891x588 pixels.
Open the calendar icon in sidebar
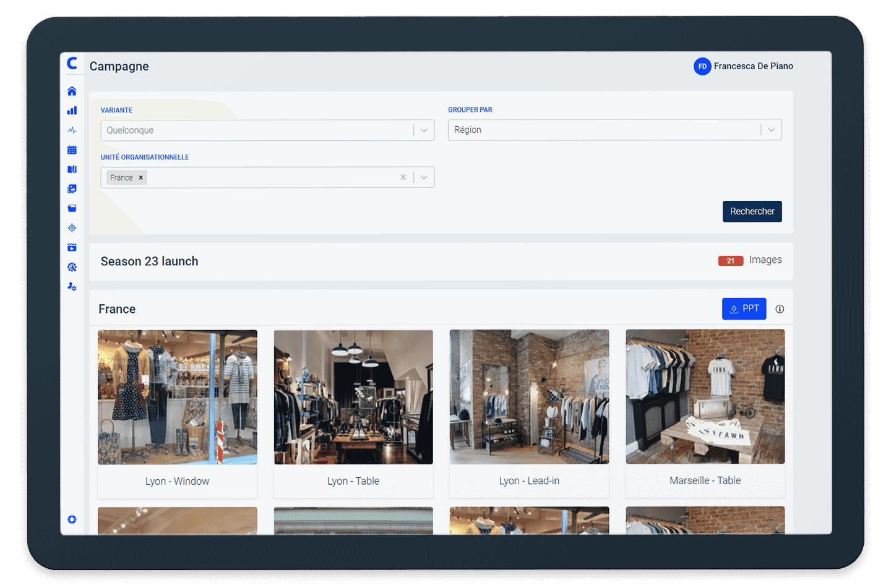pos(72,150)
